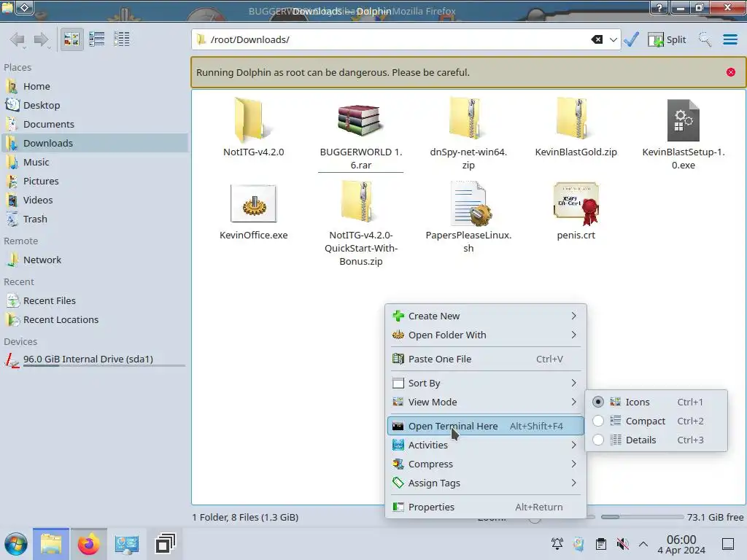This screenshot has height=560, width=747.
Task: Choose Open Terminal Here
Action: (x=485, y=426)
